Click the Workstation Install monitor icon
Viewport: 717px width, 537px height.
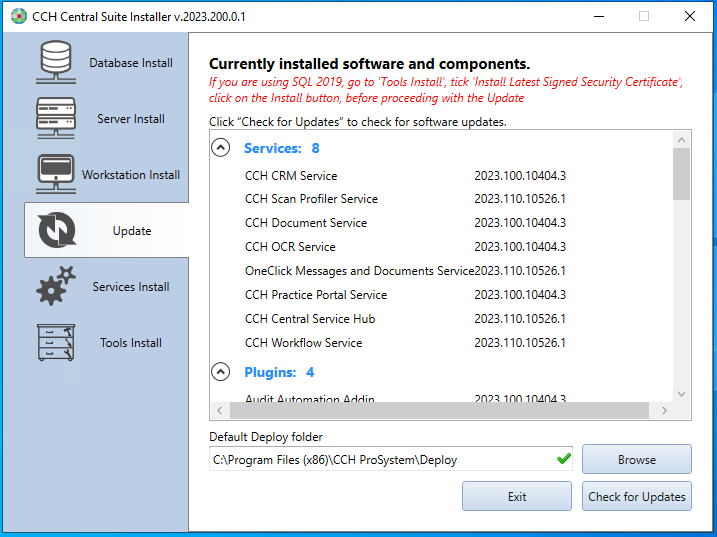coord(57,174)
